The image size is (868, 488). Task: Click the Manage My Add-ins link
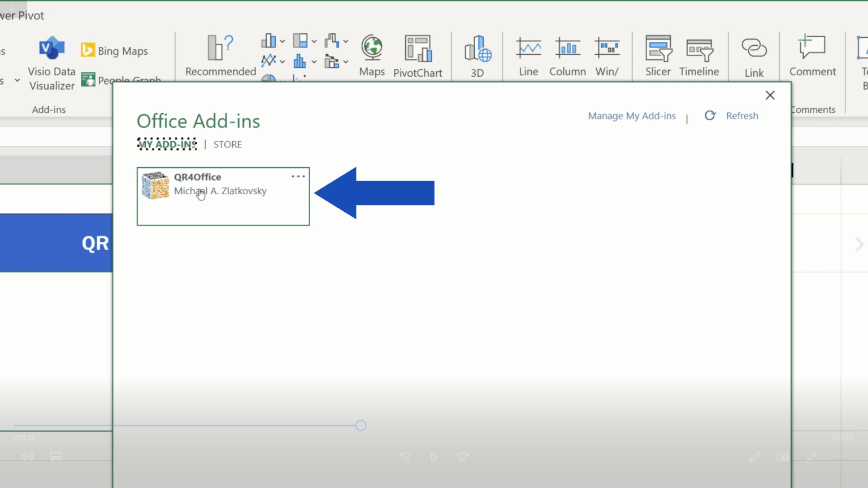click(x=631, y=116)
